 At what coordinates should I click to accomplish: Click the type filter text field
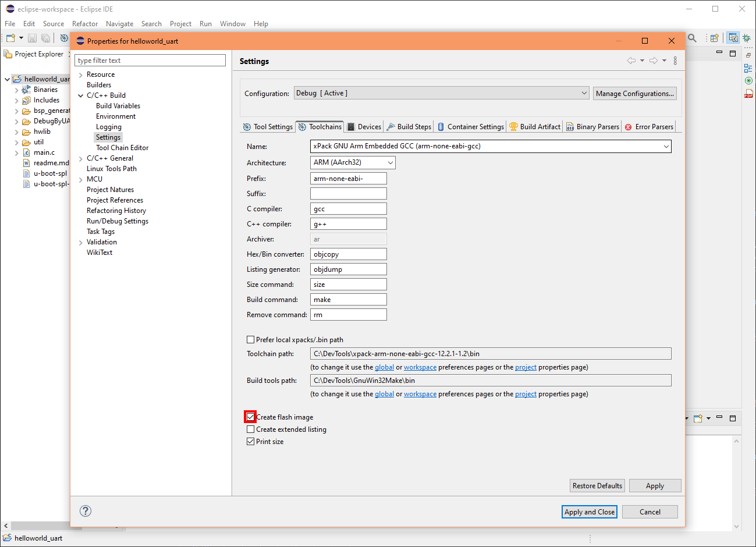pyautogui.click(x=150, y=60)
